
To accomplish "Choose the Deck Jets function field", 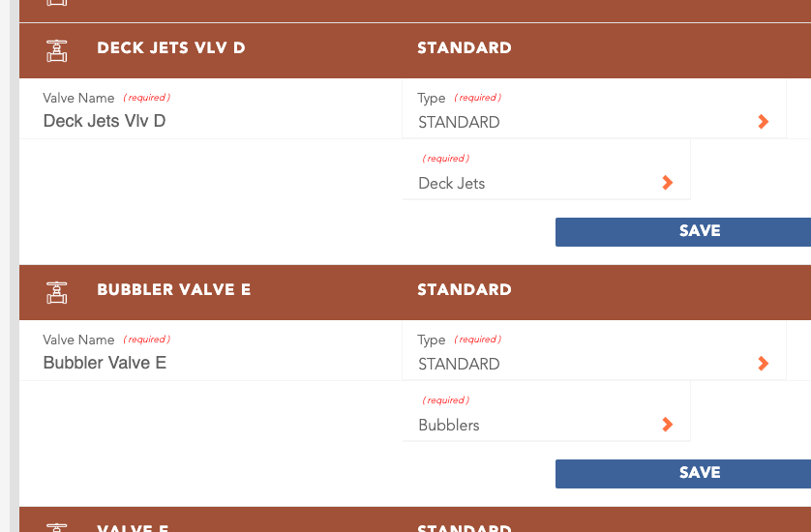I will (546, 169).
